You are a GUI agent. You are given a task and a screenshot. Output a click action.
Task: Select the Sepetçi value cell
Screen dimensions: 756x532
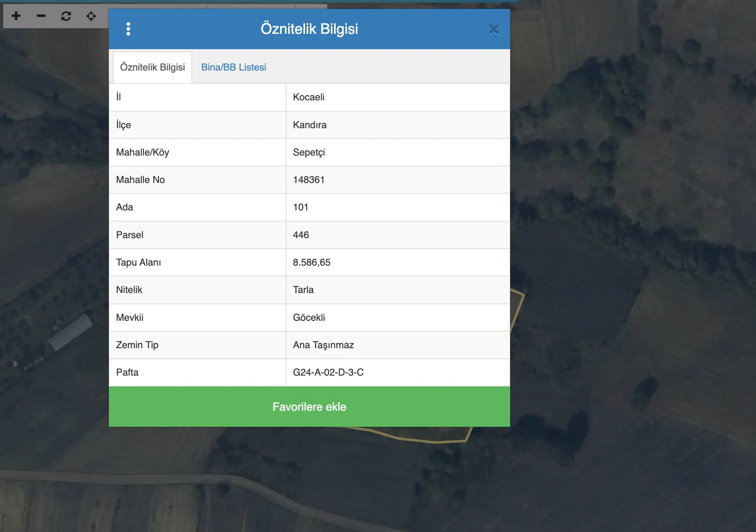pos(398,152)
